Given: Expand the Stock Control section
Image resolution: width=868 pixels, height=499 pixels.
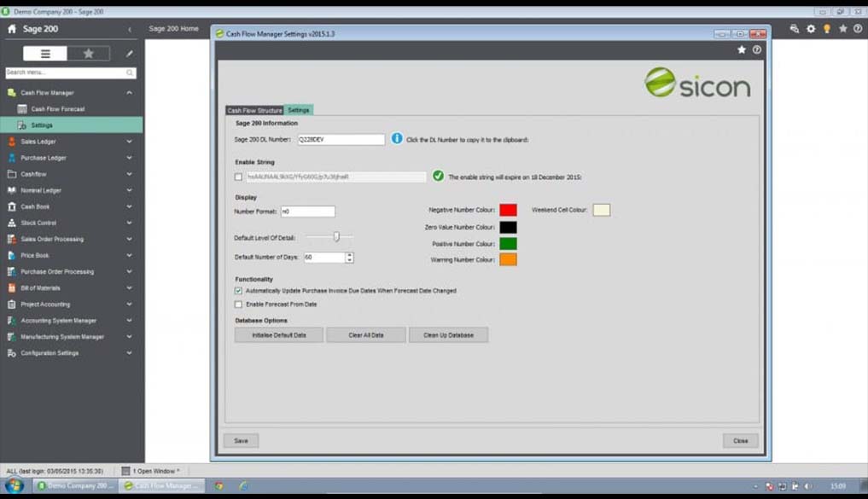Looking at the screenshot, I should [x=129, y=223].
